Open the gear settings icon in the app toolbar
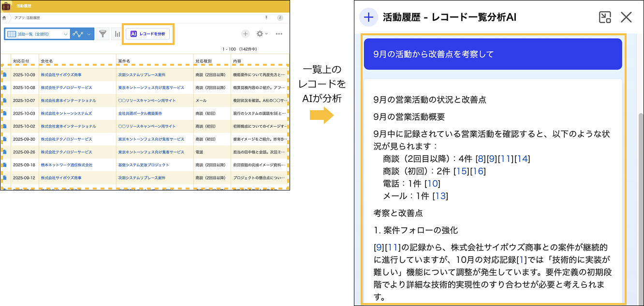This screenshot has width=644, height=306. (261, 34)
